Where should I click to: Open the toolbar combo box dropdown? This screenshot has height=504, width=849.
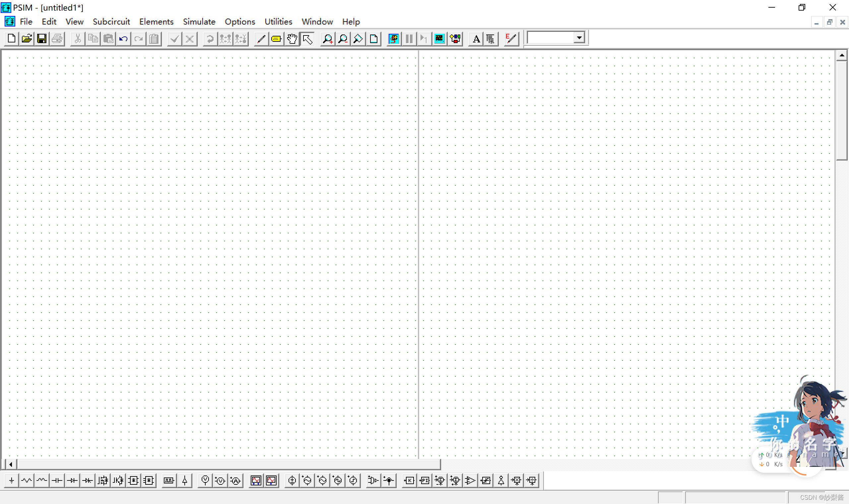[x=579, y=38]
